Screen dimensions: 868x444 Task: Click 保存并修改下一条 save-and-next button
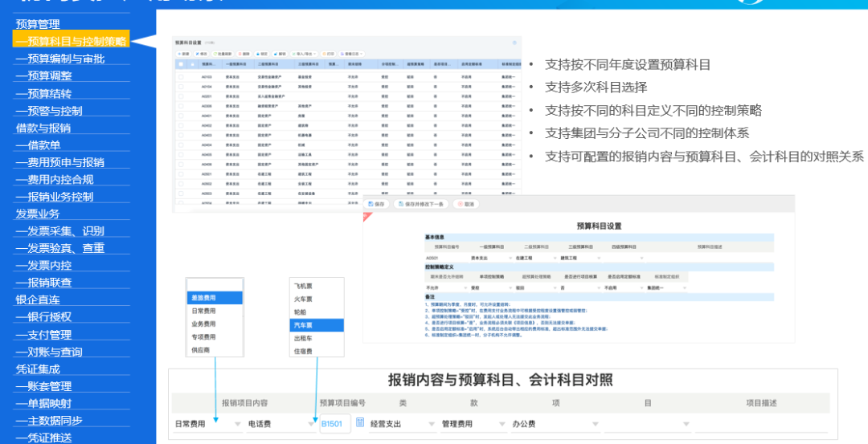point(420,204)
